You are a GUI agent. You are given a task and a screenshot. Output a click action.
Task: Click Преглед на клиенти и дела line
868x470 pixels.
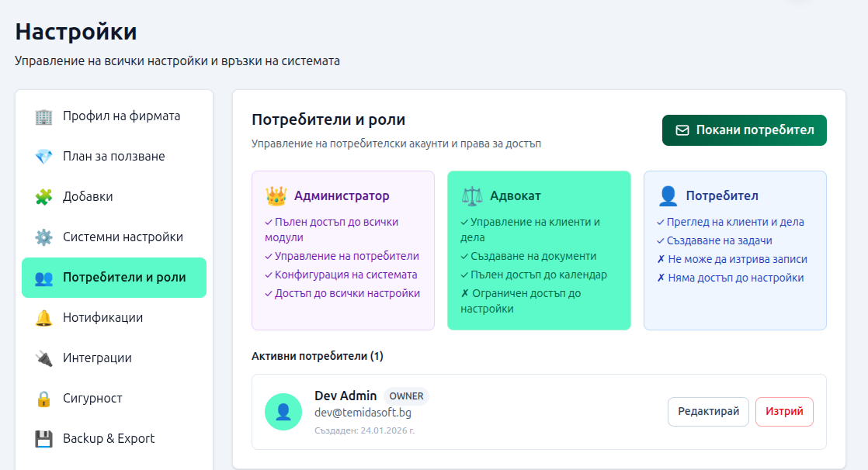pos(730,222)
